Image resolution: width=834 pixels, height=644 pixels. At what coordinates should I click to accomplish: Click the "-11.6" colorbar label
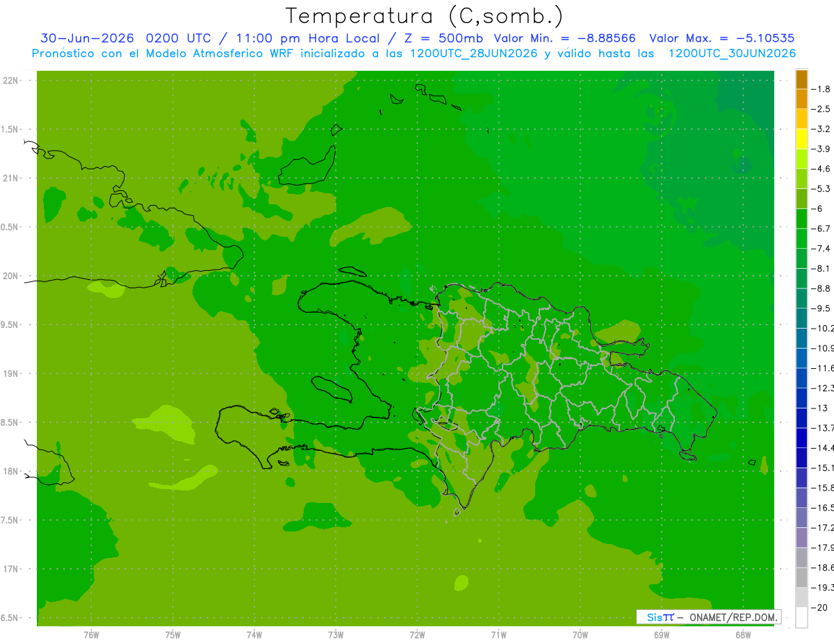[822, 368]
